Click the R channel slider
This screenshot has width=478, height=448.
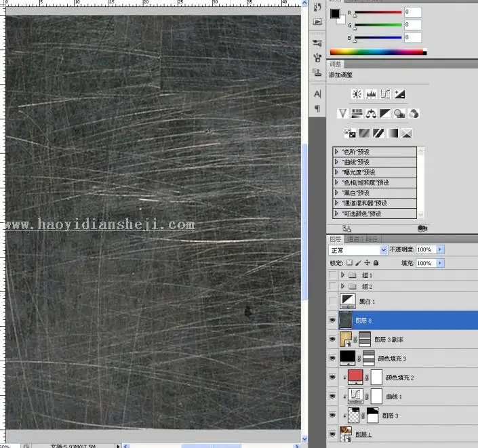pyautogui.click(x=378, y=12)
